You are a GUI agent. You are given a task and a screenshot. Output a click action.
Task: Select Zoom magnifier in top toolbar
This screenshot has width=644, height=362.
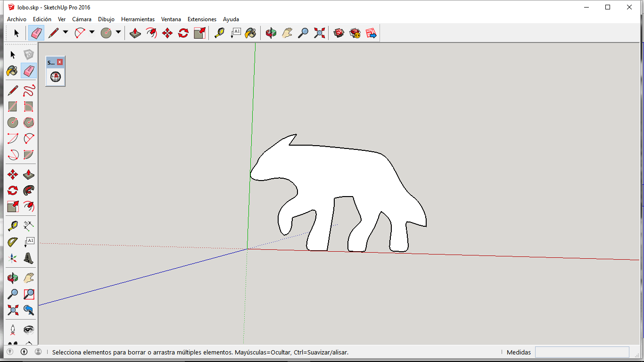pyautogui.click(x=303, y=33)
